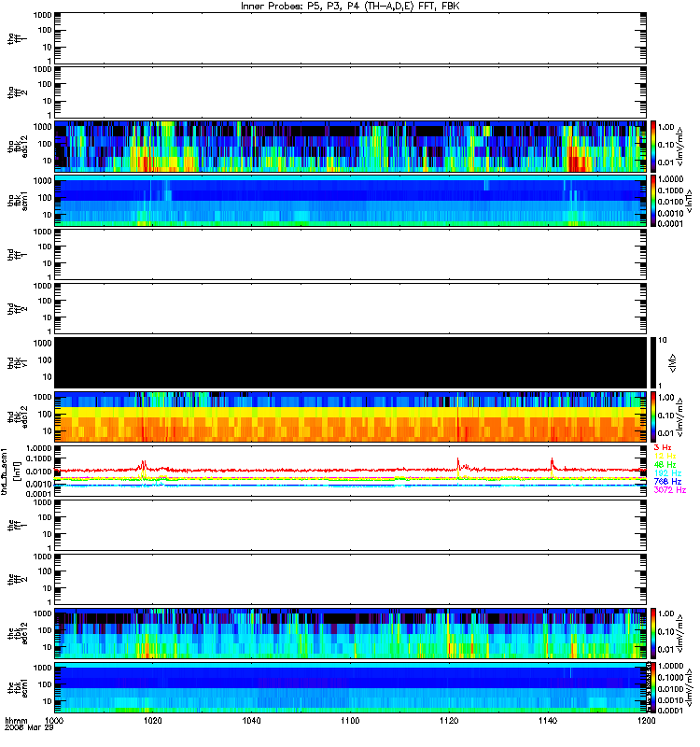Click the thd scm1 line plot panel

point(351,472)
